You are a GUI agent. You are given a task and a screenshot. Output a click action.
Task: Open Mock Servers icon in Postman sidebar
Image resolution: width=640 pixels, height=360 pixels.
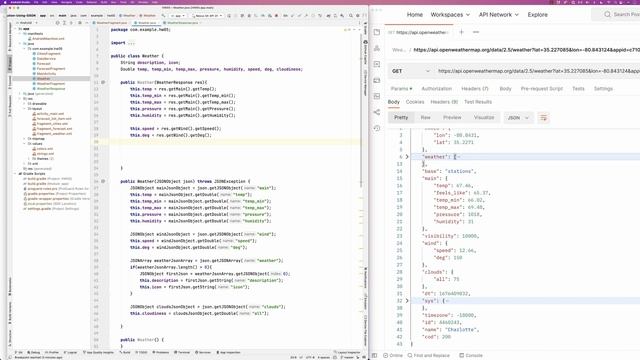click(x=377, y=80)
